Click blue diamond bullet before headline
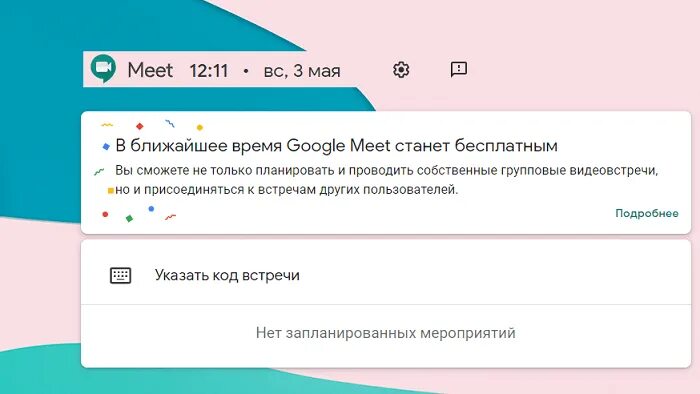Image resolution: width=700 pixels, height=394 pixels. click(x=106, y=146)
